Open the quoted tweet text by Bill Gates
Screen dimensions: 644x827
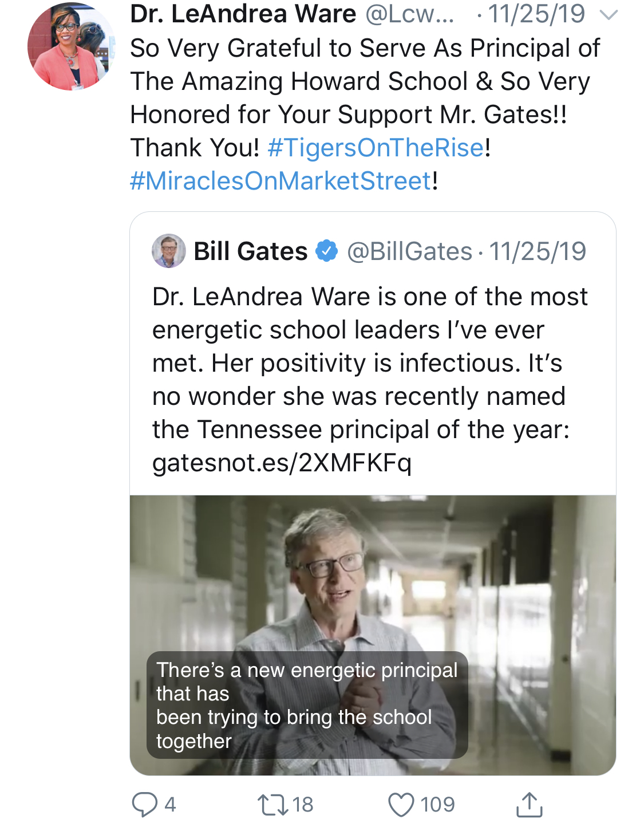pos(370,380)
